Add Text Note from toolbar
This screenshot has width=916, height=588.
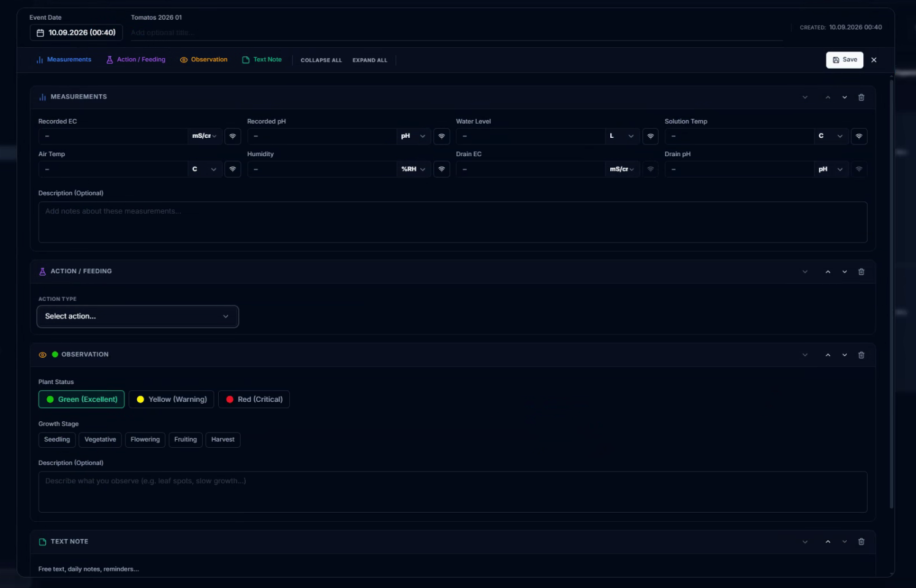pos(262,60)
